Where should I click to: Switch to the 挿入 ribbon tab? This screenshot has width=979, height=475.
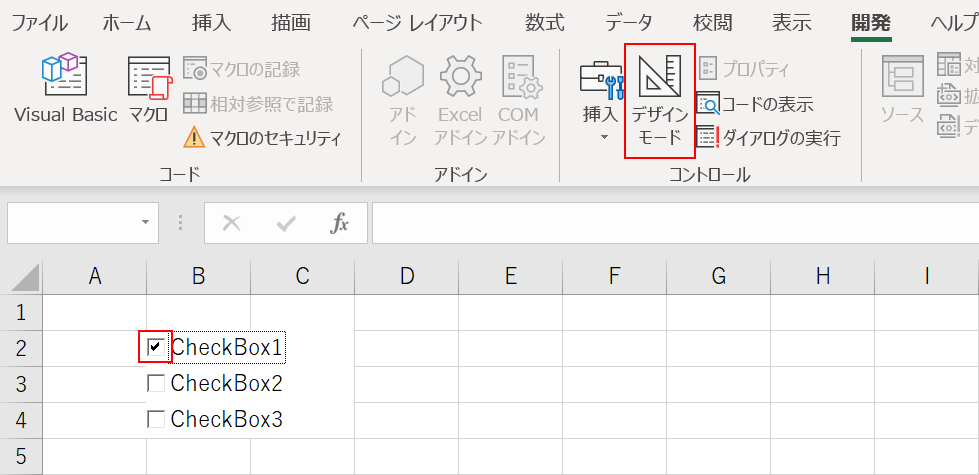(x=212, y=24)
